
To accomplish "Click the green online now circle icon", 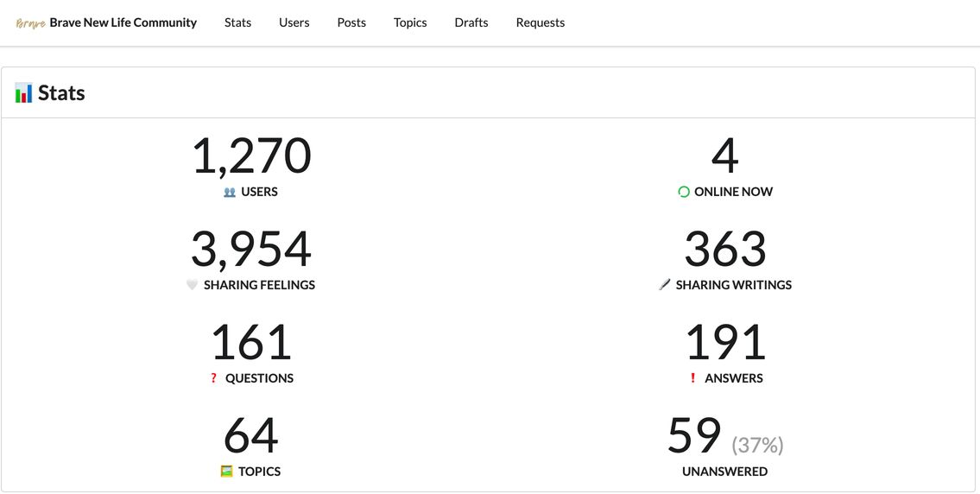I will 684,193.
